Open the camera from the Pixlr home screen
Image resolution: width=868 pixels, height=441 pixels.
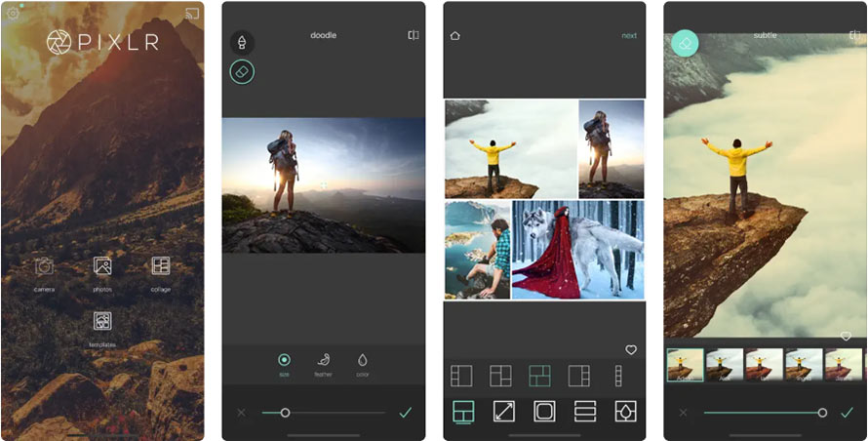coord(44,267)
